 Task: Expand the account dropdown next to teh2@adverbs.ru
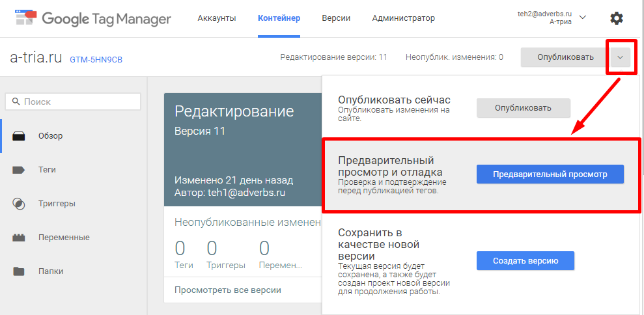pos(582,18)
